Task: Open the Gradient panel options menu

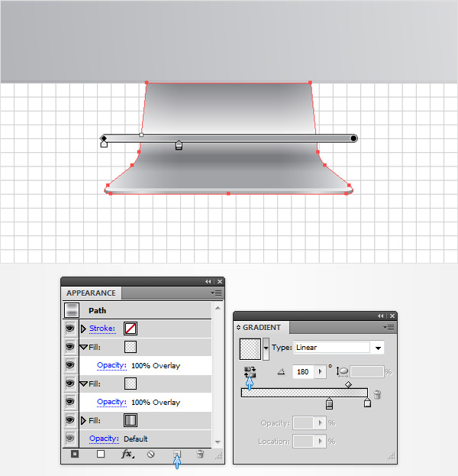Action: [389, 327]
